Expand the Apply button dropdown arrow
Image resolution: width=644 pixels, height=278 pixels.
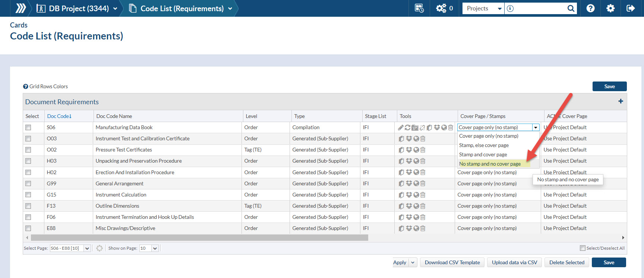tap(413, 262)
